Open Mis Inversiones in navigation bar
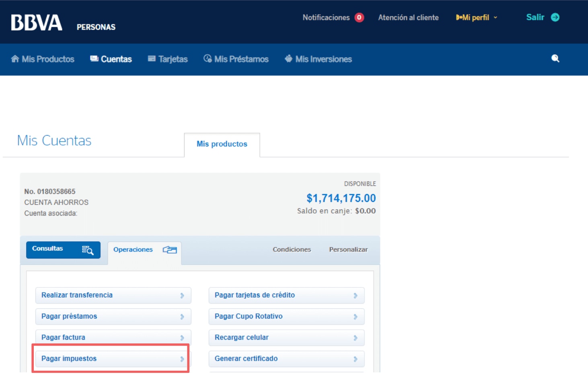 323,59
